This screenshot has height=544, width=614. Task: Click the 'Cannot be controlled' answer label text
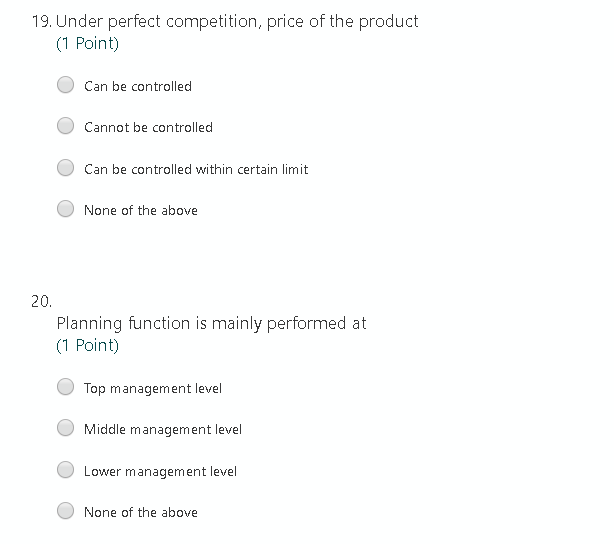coord(148,127)
